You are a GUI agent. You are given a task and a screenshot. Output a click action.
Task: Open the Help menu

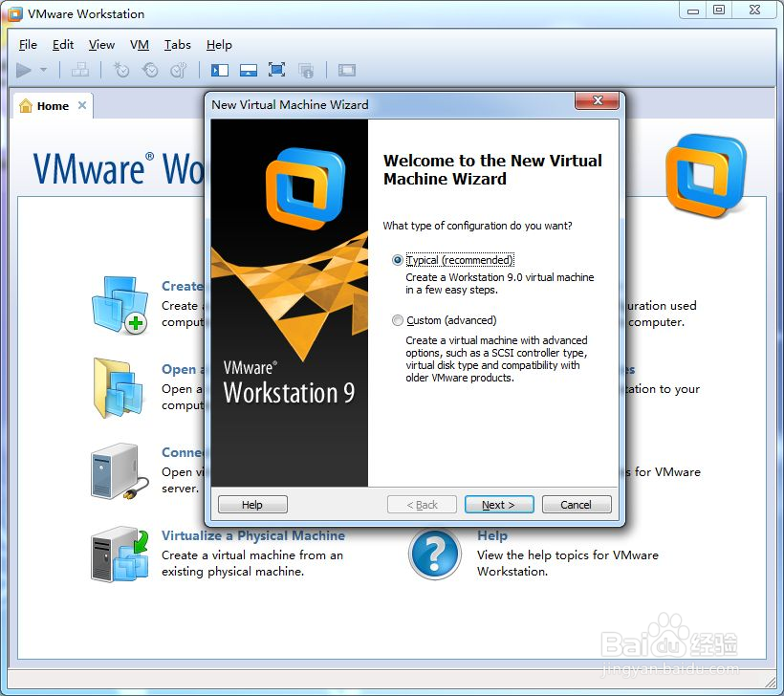[x=219, y=45]
